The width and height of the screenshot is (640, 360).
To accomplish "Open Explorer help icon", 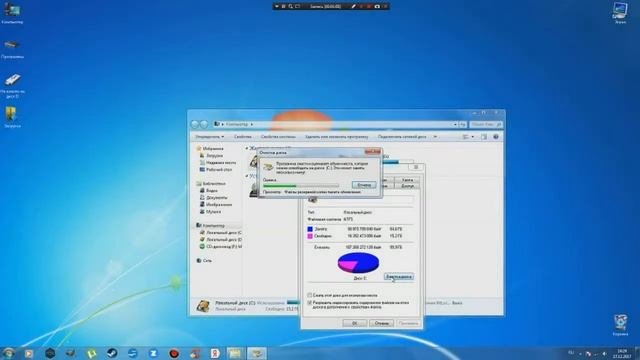I will tap(496, 137).
